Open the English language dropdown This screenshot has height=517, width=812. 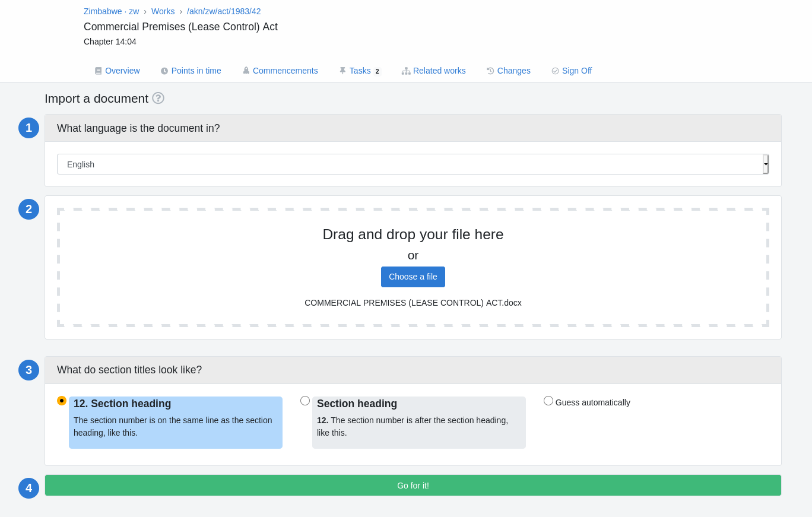(x=410, y=164)
